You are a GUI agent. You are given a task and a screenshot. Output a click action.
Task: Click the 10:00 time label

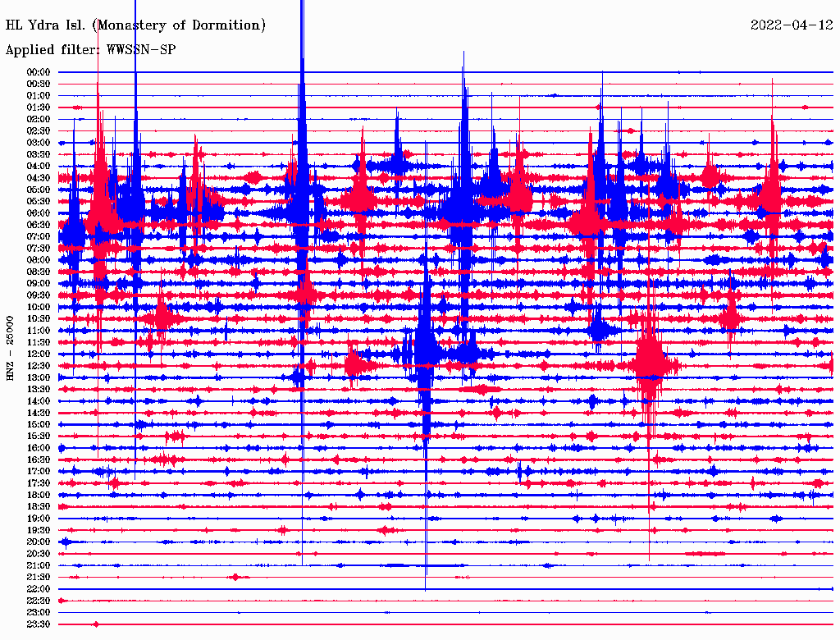click(x=38, y=307)
